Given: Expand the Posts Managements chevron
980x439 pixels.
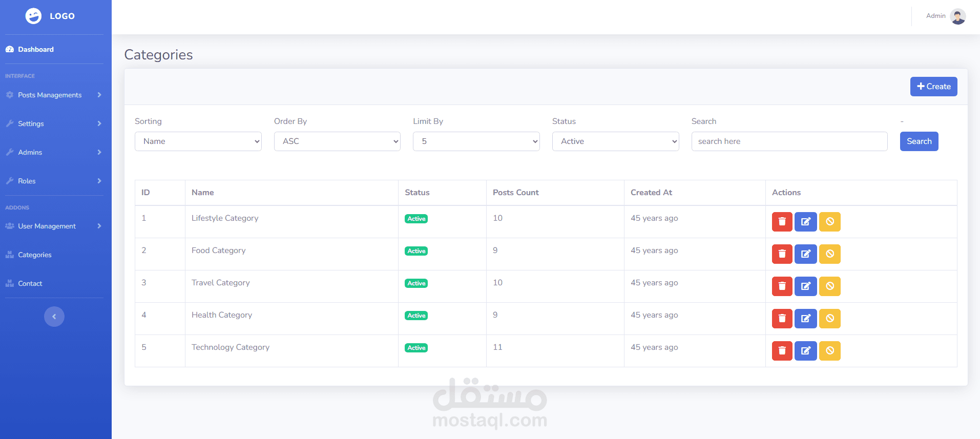Looking at the screenshot, I should [x=99, y=95].
